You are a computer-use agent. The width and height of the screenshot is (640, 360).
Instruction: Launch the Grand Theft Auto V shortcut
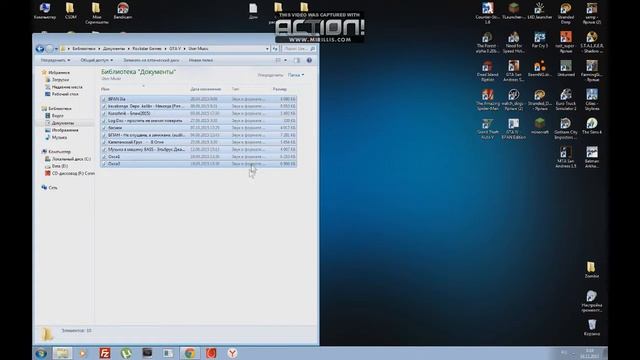point(487,129)
